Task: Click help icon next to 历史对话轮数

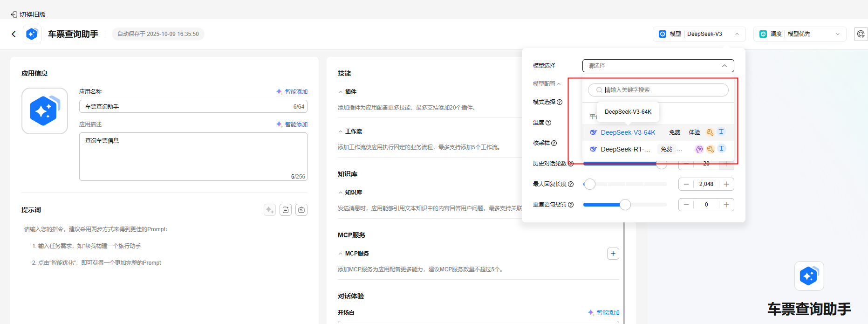Action: pyautogui.click(x=571, y=164)
